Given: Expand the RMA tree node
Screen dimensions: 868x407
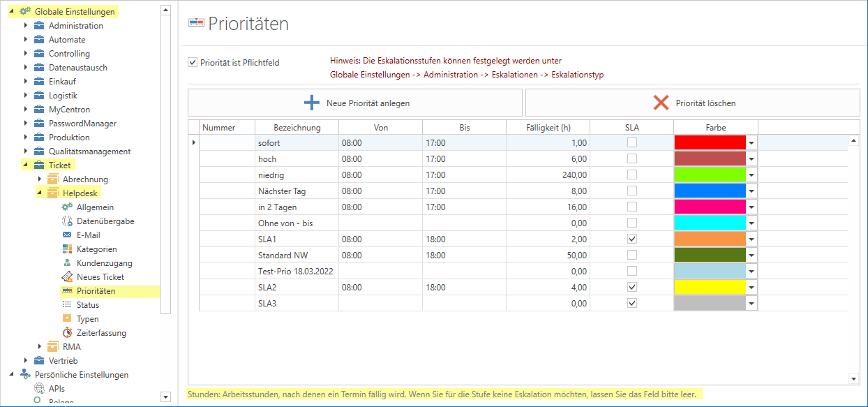Looking at the screenshot, I should point(40,347).
